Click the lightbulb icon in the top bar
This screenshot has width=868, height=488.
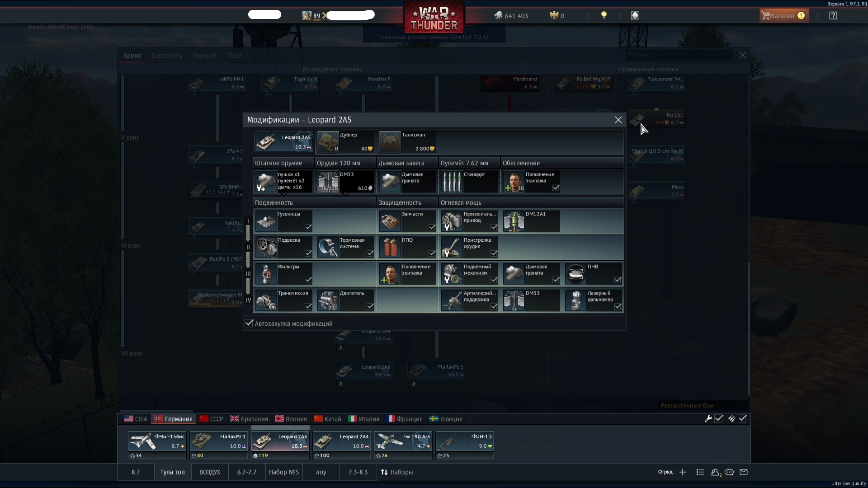pyautogui.click(x=604, y=15)
